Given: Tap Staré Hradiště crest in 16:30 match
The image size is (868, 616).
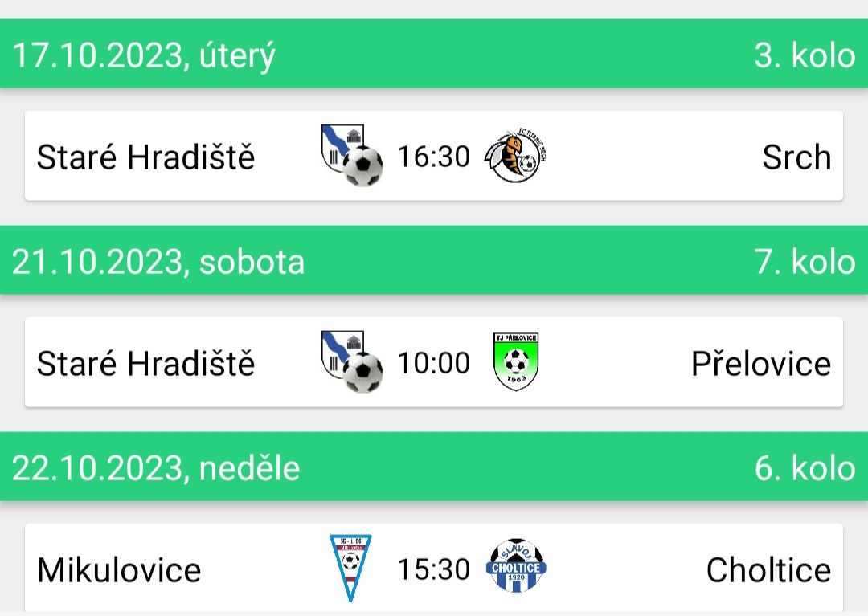Looking at the screenshot, I should click(351, 155).
